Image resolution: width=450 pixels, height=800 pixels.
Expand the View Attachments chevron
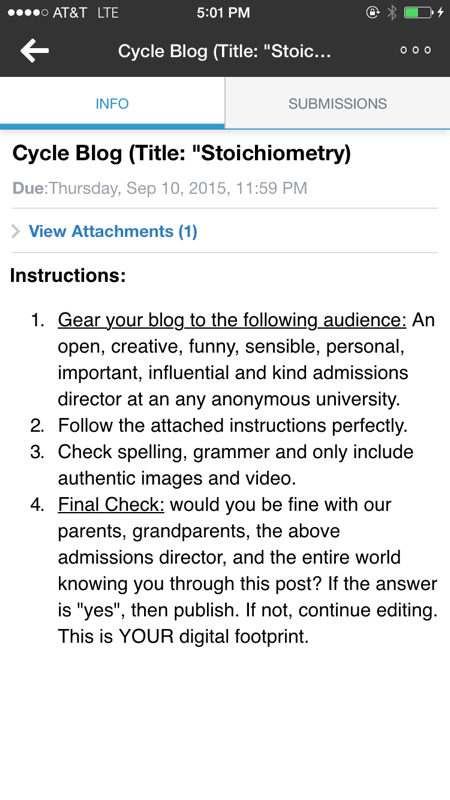point(16,232)
